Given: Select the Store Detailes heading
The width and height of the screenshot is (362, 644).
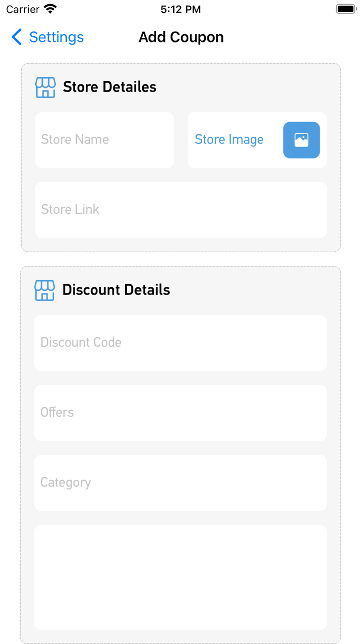Looking at the screenshot, I should [x=110, y=87].
